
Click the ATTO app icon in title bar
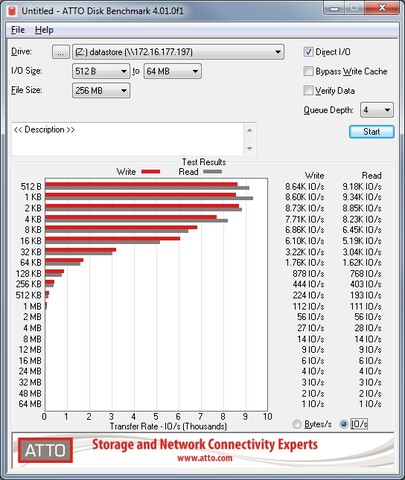coord(12,11)
